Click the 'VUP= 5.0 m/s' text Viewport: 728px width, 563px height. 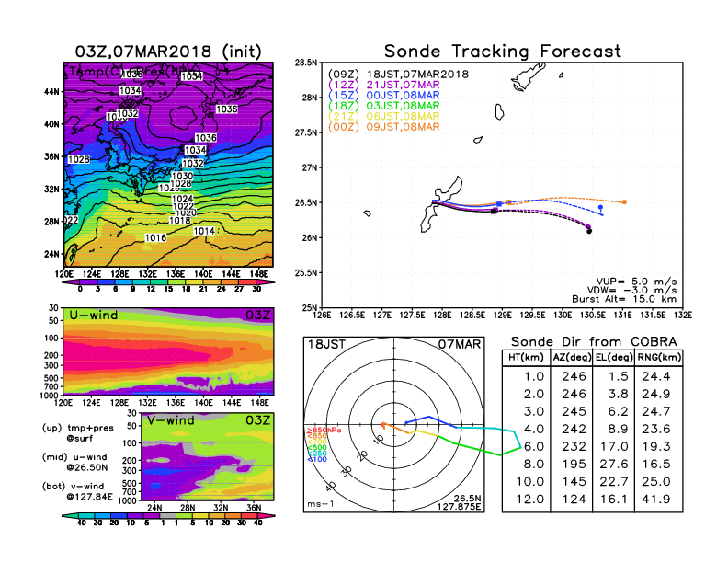click(x=636, y=281)
